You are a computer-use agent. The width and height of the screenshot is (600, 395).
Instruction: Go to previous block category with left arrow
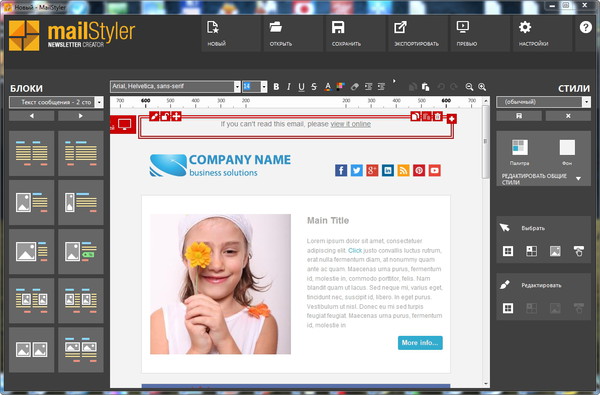point(32,116)
